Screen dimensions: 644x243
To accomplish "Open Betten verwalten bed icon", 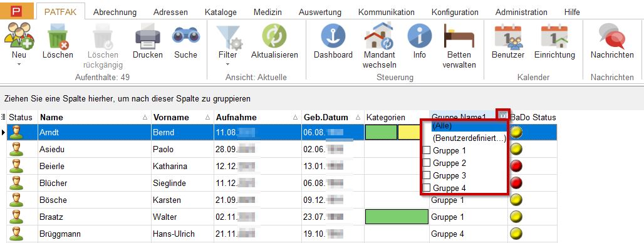I will click(x=459, y=36).
